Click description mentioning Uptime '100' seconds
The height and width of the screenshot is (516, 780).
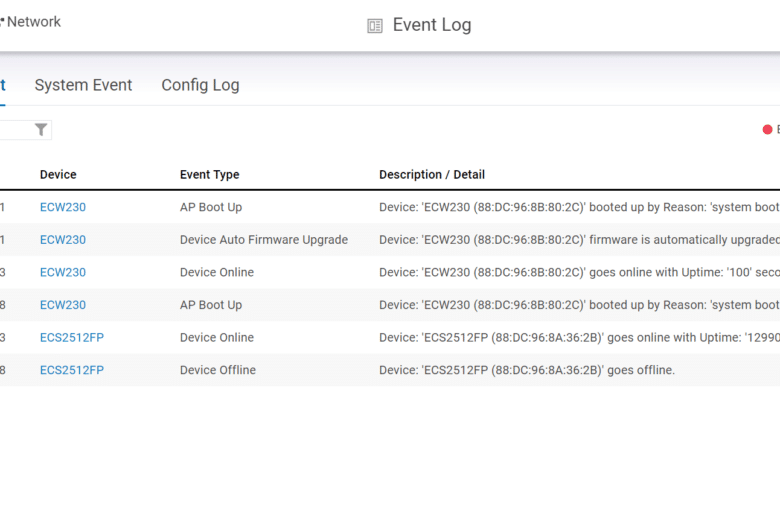click(579, 272)
